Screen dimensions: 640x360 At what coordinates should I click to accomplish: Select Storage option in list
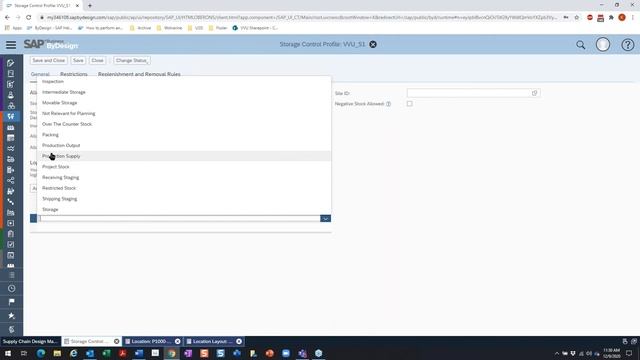pos(184,209)
